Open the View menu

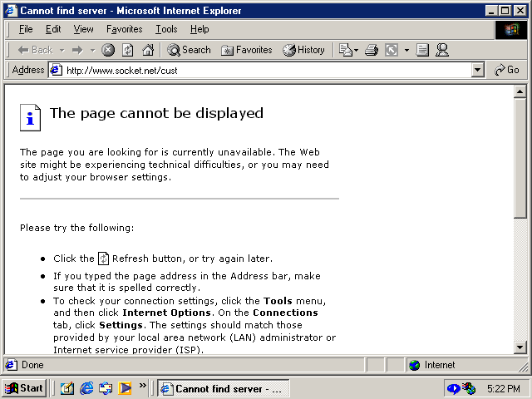[83, 30]
